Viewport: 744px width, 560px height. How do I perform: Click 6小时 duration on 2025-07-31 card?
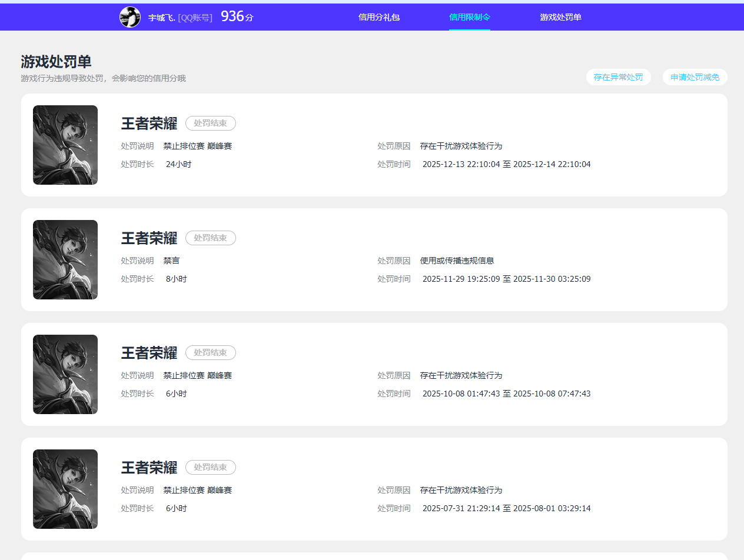coord(176,508)
